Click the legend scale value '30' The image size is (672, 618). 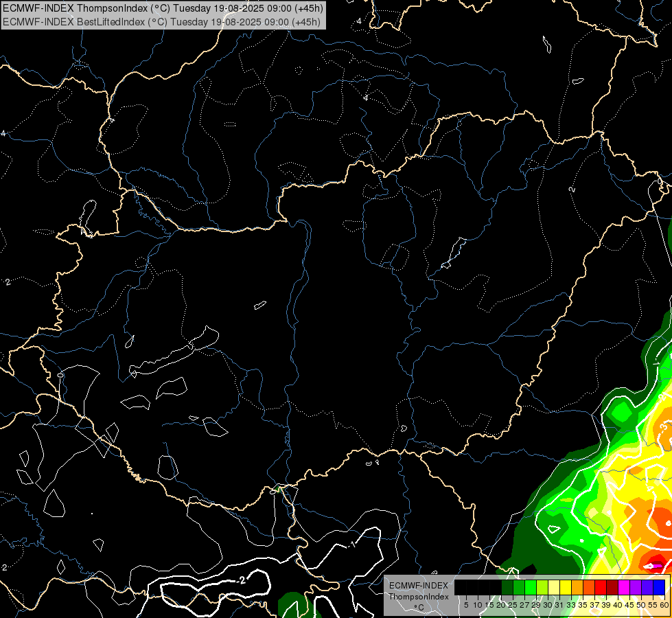[x=548, y=605]
